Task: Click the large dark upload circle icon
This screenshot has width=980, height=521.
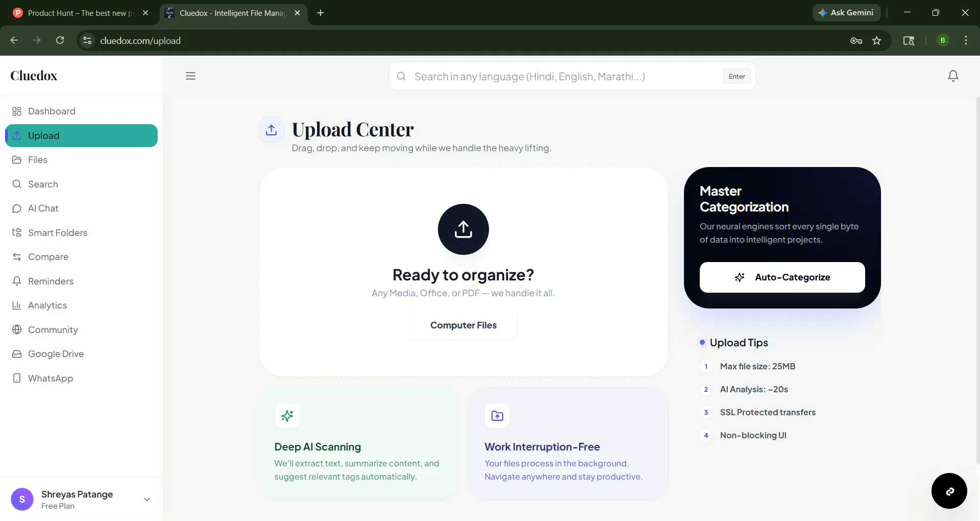Action: 463,229
